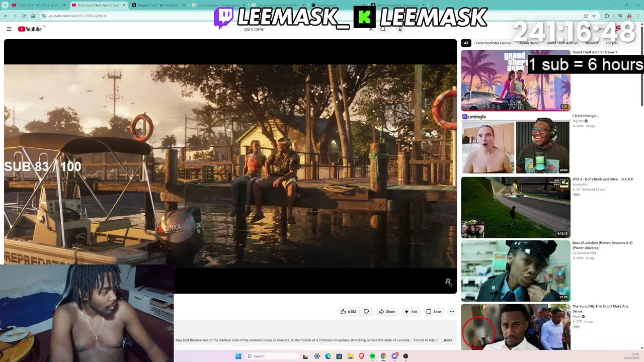
Task: Reload the YouTube page
Action: pos(24,16)
